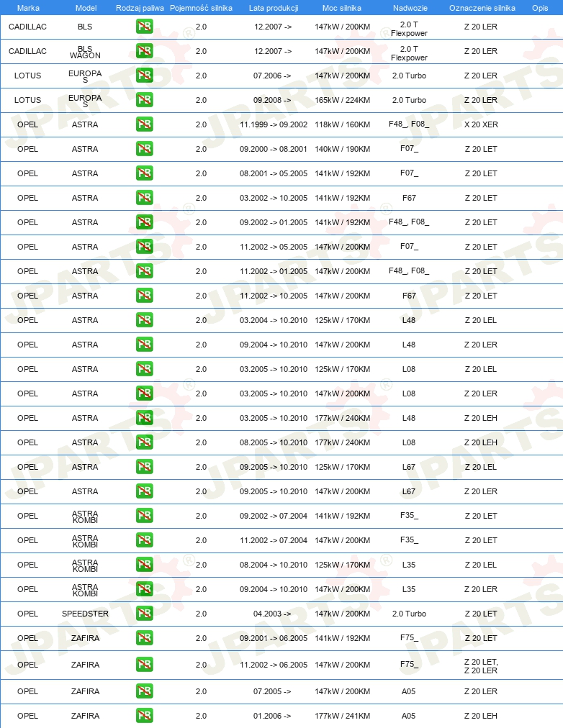
Task: Click the fuel icon for ZAFIRA 09.2001 -> 06.2005
Action: click(x=145, y=638)
